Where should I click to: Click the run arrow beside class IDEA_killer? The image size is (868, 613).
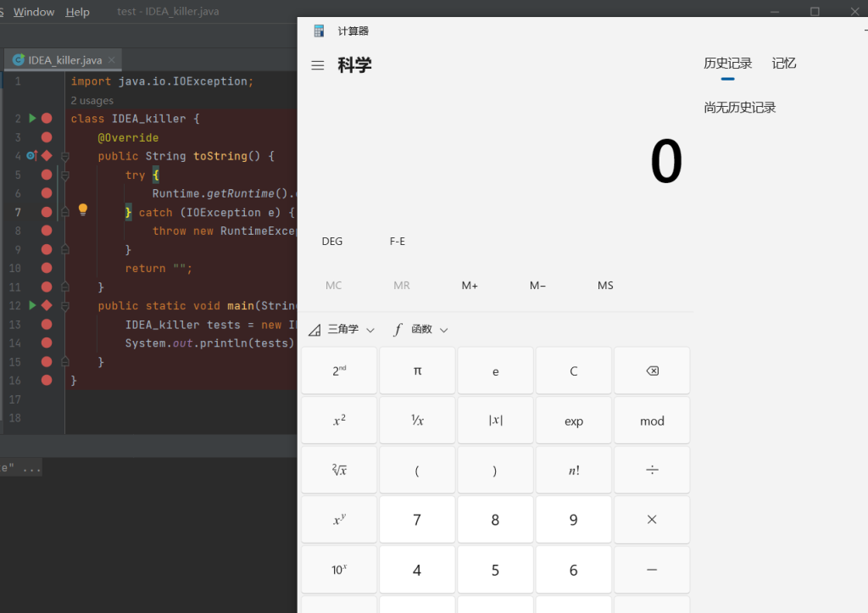33,119
